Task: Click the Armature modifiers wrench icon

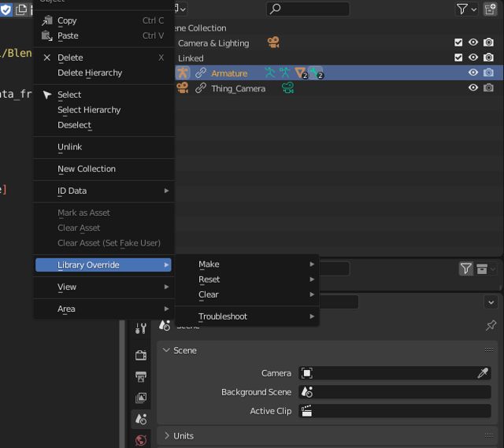Action: pyautogui.click(x=317, y=73)
